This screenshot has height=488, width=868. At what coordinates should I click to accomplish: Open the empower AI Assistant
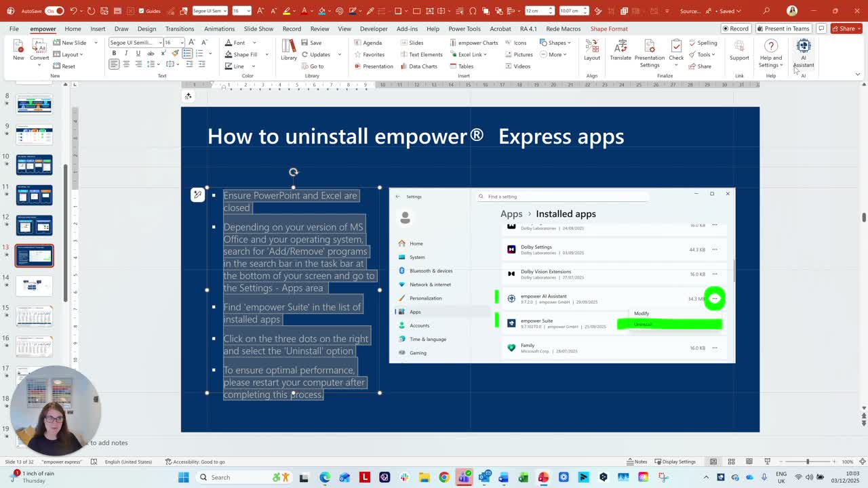click(x=804, y=53)
